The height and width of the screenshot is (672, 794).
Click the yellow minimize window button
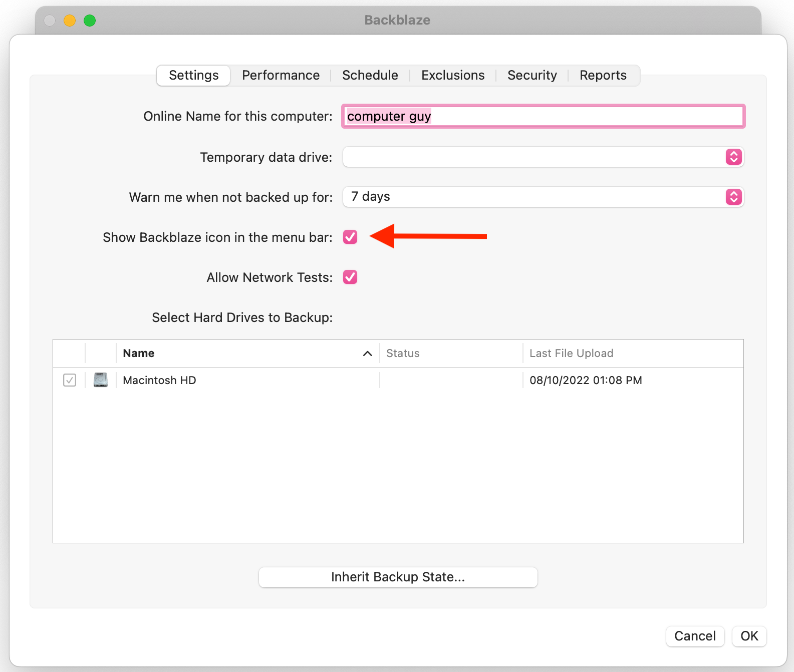[70, 21]
